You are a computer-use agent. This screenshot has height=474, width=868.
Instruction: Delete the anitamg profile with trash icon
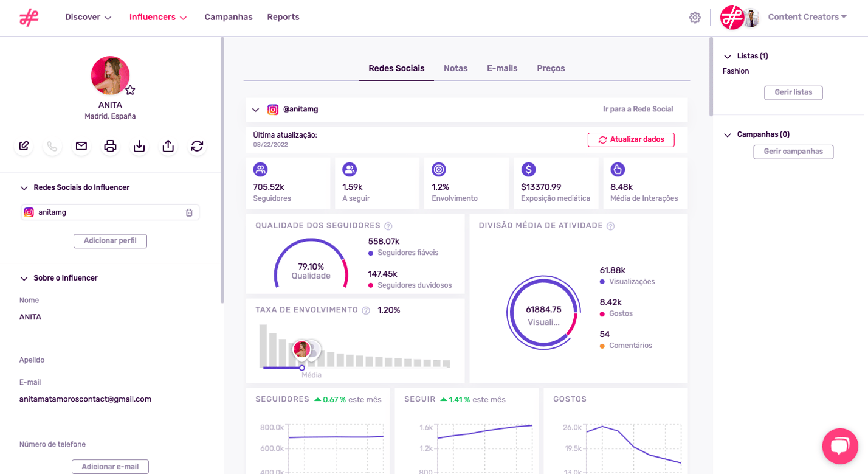189,212
